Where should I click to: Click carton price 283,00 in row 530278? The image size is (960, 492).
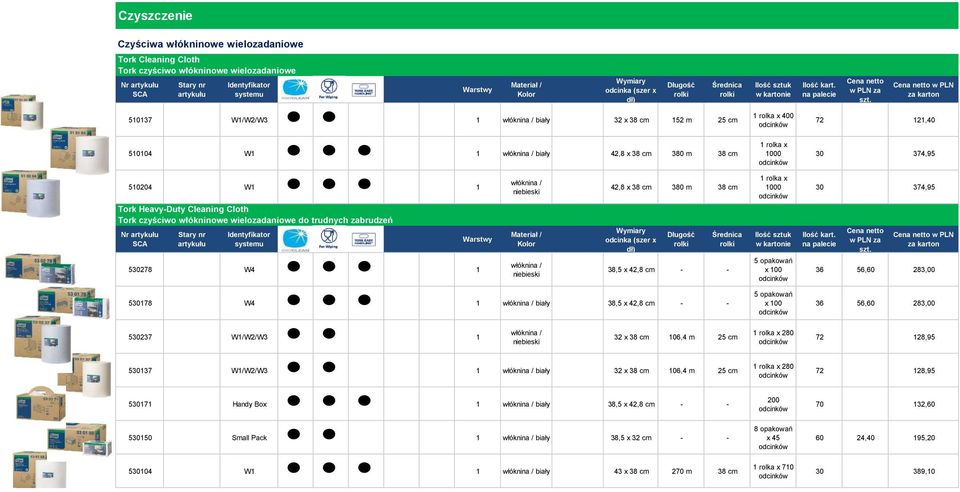(924, 270)
